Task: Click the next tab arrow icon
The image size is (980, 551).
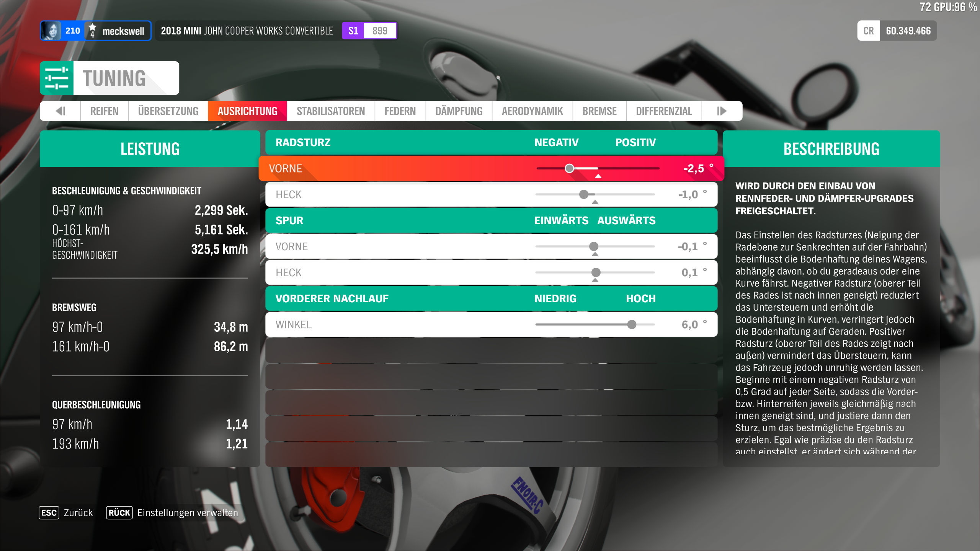Action: [722, 111]
